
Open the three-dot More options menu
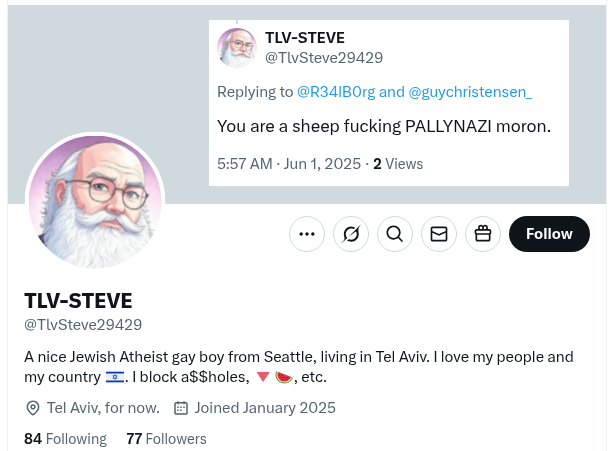[307, 234]
